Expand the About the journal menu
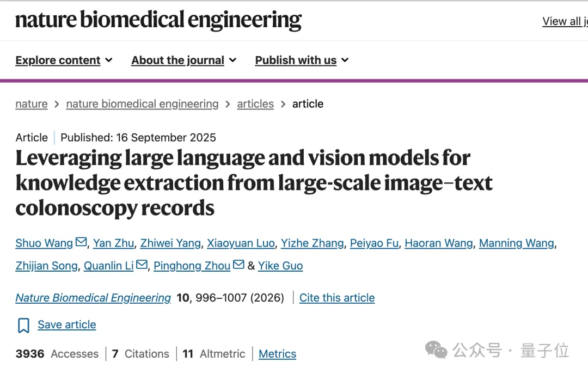 (x=184, y=60)
